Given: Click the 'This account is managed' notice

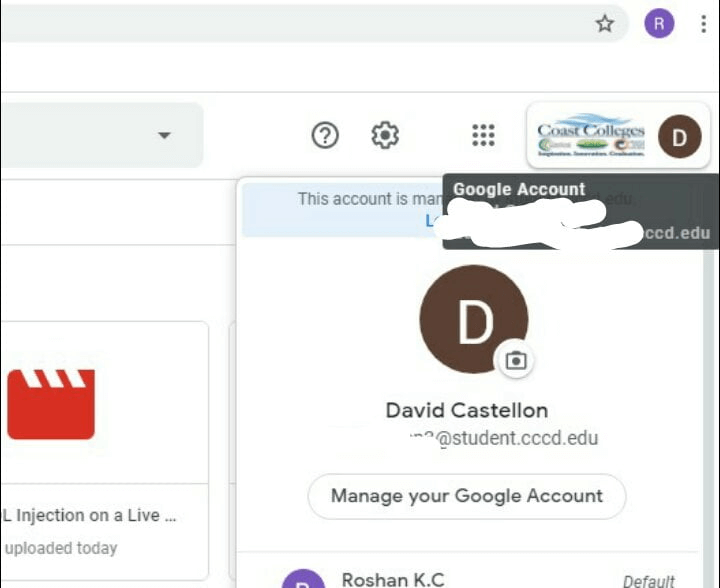Looking at the screenshot, I should pos(342,209).
